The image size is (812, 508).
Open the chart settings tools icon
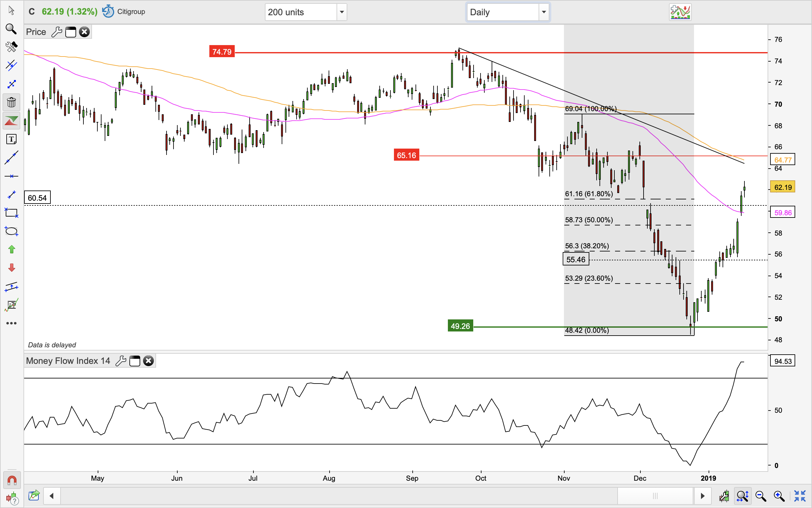tap(11, 47)
